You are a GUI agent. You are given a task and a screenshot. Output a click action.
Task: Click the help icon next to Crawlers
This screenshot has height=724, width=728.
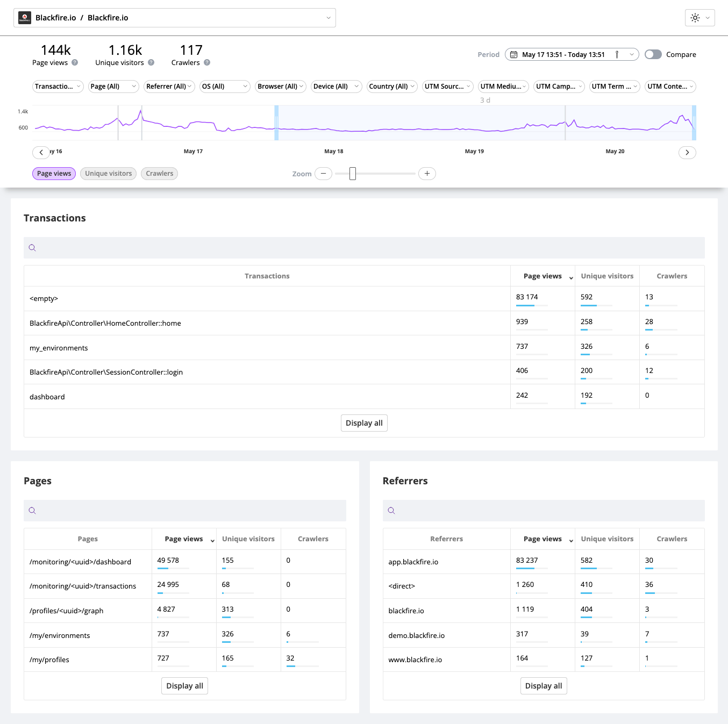(207, 62)
